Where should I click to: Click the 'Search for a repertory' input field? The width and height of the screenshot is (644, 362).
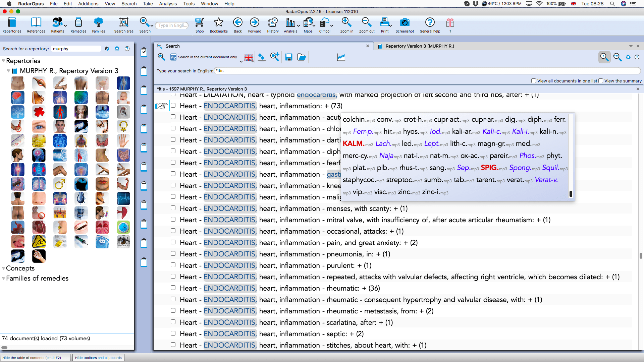(x=76, y=49)
